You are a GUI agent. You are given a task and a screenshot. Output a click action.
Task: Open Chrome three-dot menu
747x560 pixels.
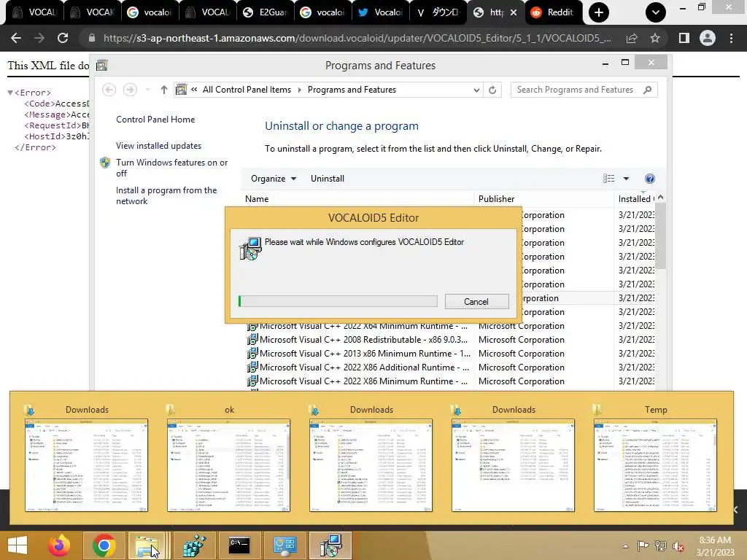click(x=731, y=38)
